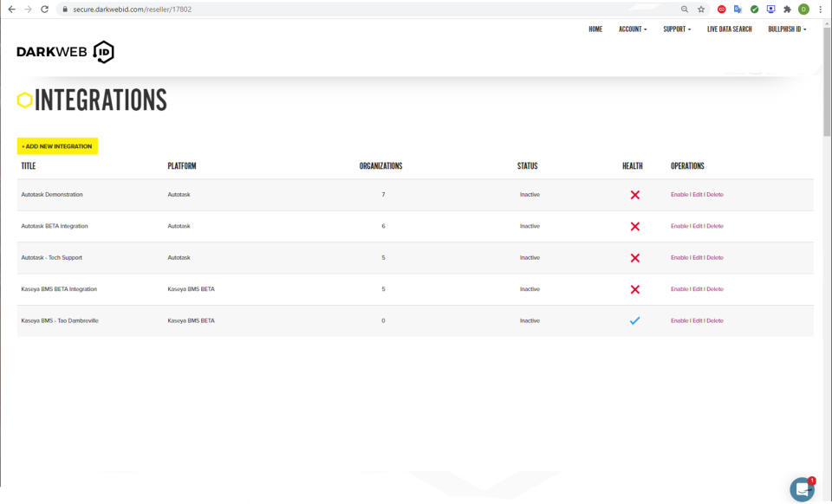
Task: Click the Add New Integration button
Action: [57, 146]
